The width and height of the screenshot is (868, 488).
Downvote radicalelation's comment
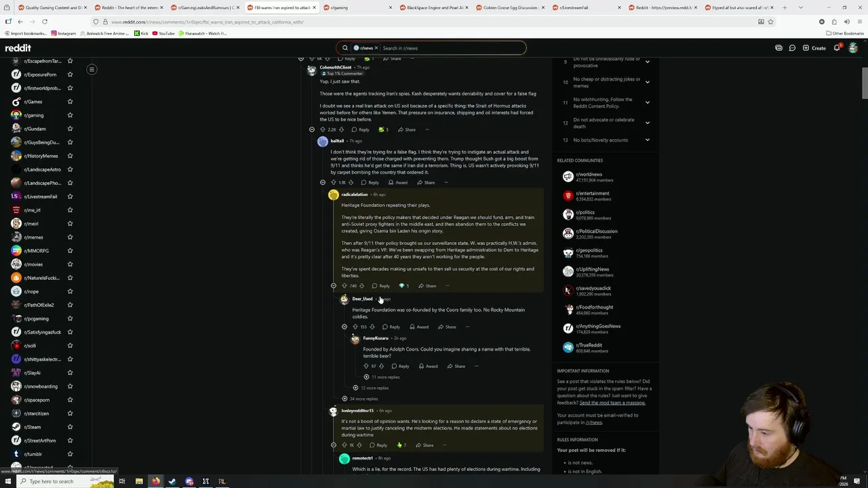[x=361, y=286]
